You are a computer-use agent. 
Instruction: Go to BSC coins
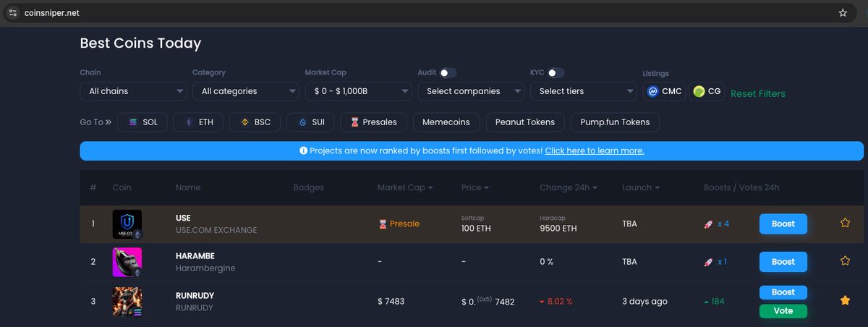coord(255,122)
